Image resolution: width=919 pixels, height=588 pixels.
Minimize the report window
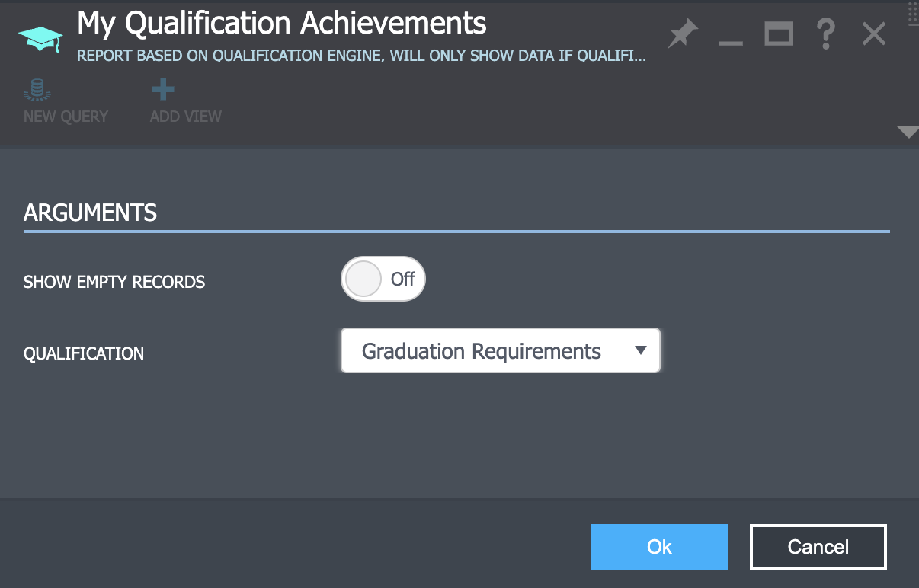pyautogui.click(x=730, y=36)
